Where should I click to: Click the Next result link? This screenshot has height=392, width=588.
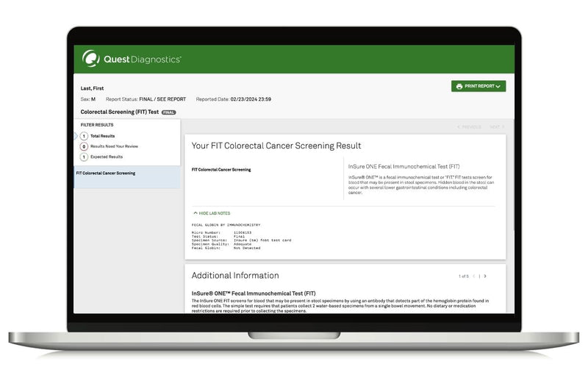point(497,126)
